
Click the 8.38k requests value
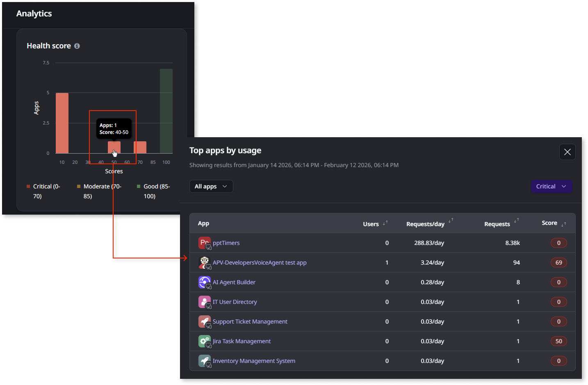click(513, 243)
